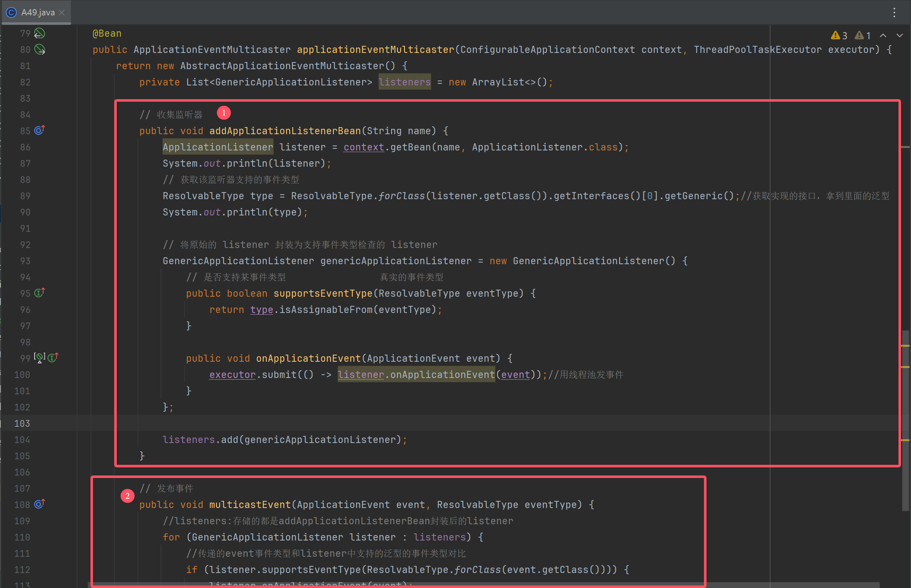Click the override gutter icon on line 85
911x588 pixels.
click(x=39, y=130)
